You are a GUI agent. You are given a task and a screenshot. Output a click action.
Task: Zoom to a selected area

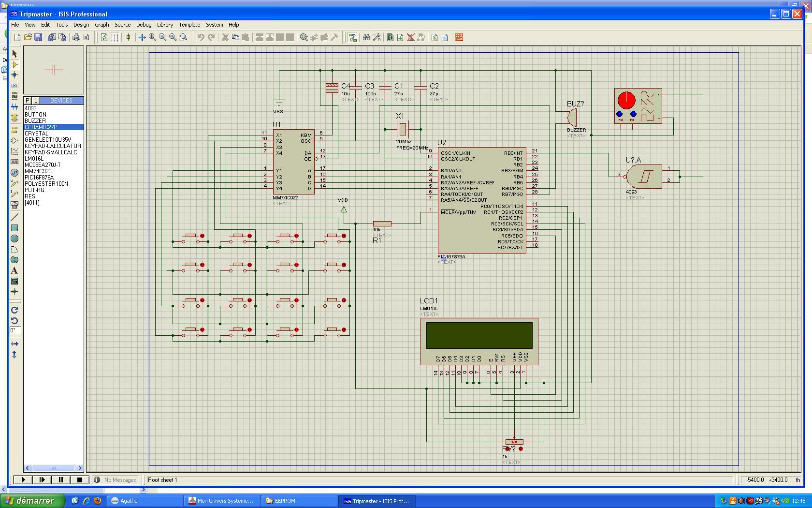[x=183, y=37]
